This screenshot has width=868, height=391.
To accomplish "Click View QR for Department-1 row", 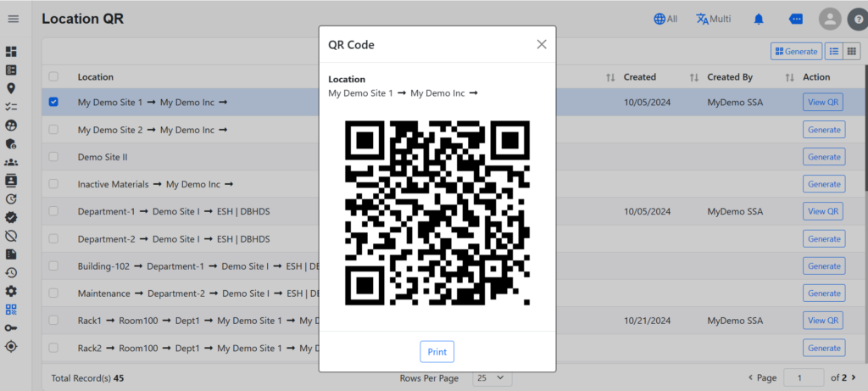I will 823,211.
